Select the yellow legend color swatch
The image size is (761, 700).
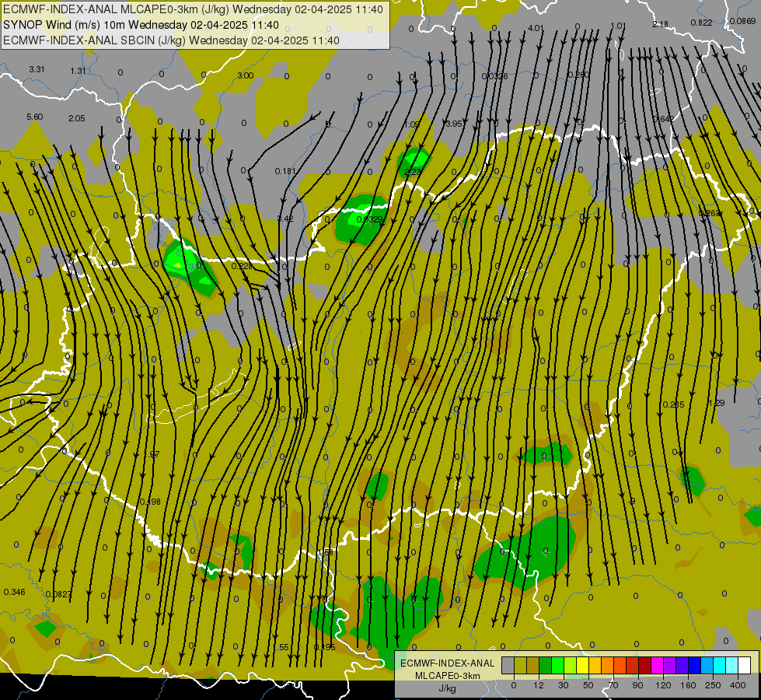[x=582, y=665]
